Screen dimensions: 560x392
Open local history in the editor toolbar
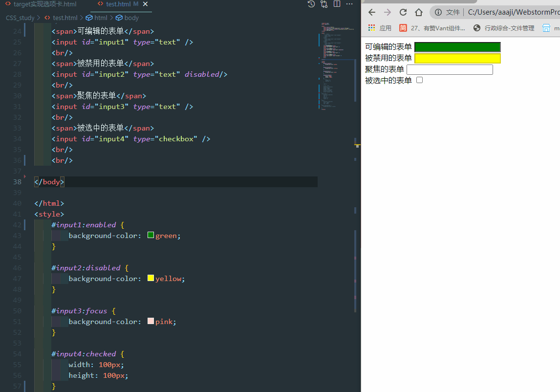pyautogui.click(x=311, y=4)
